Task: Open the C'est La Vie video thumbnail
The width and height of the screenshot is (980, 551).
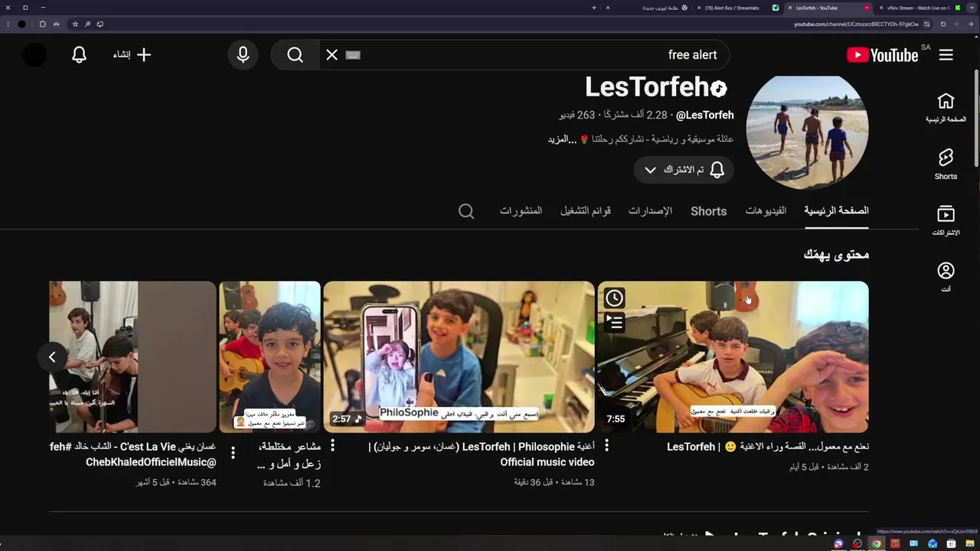Action: point(132,357)
